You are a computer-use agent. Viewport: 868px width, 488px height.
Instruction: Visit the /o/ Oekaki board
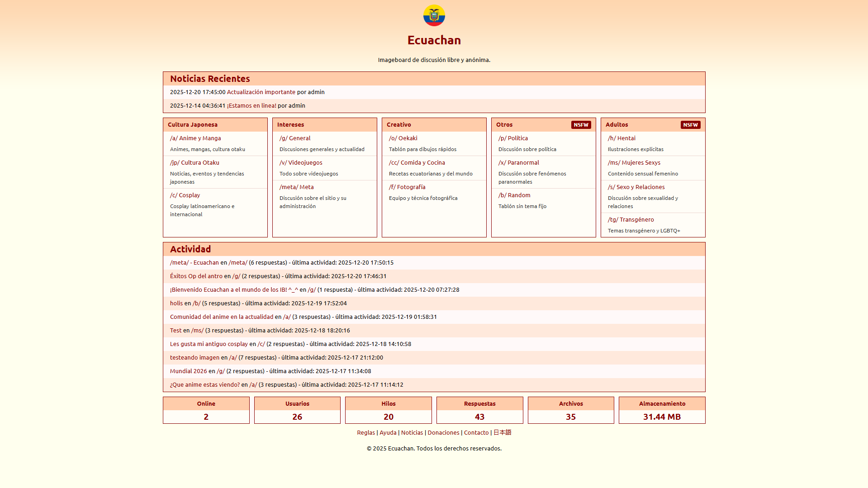[x=403, y=138]
